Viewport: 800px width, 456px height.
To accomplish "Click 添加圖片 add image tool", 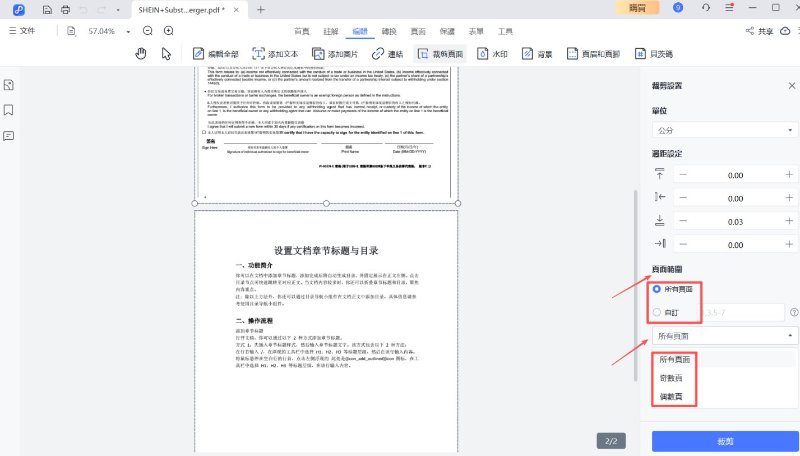I will tap(335, 54).
